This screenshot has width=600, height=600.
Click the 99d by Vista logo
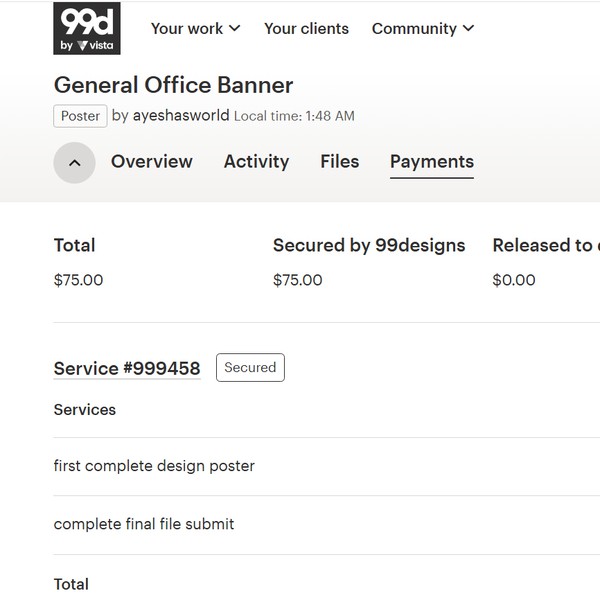[x=86, y=28]
